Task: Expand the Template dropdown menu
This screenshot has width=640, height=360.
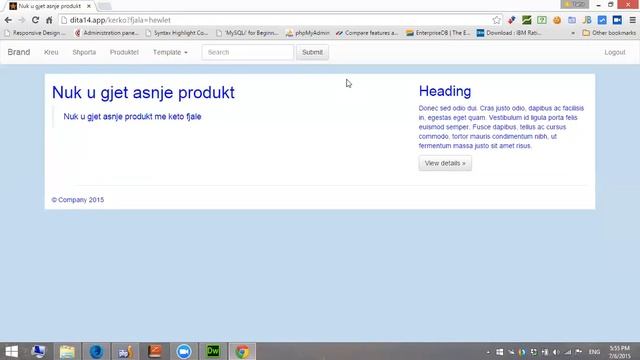Action: (x=170, y=52)
